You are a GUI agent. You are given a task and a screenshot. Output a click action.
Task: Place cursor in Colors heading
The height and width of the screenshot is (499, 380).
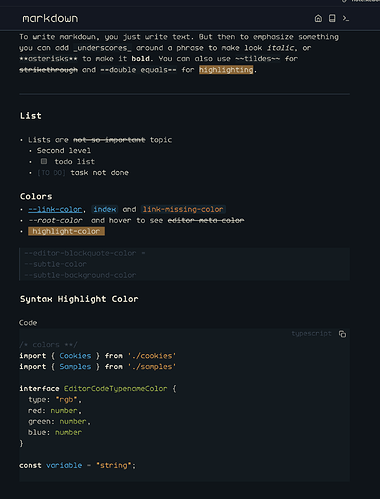point(36,196)
